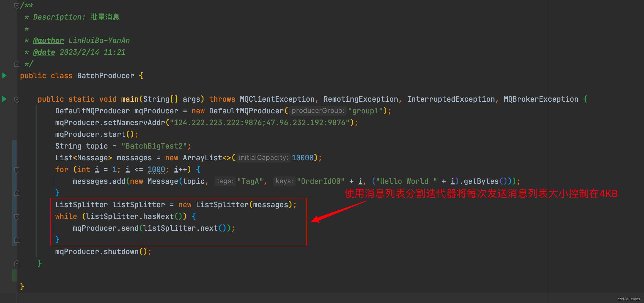Click the new ListSplitter(messages) constructor
Screen dimensions: 644x303
(x=235, y=205)
